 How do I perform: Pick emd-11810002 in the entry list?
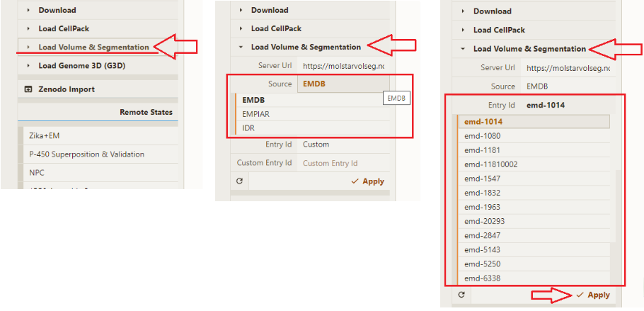pyautogui.click(x=490, y=164)
